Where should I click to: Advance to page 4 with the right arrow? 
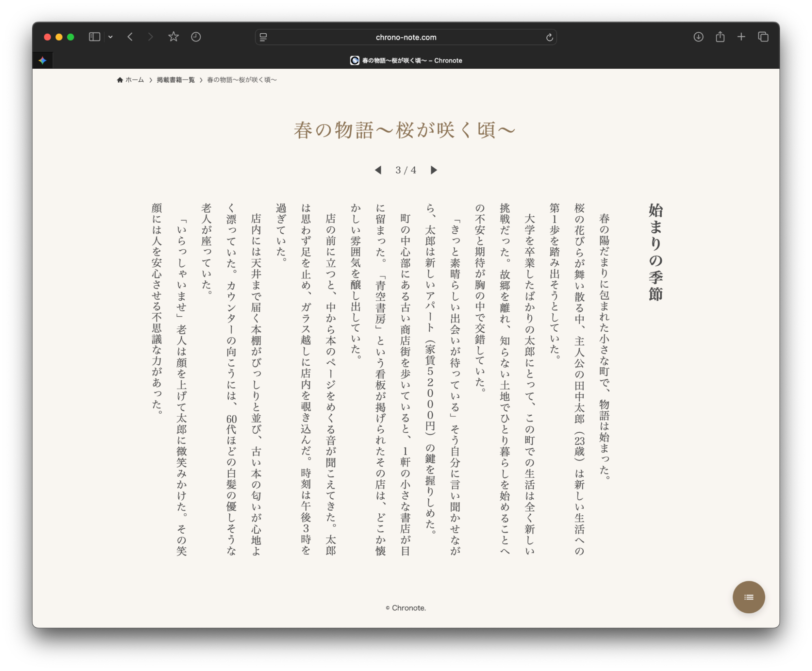tap(433, 170)
